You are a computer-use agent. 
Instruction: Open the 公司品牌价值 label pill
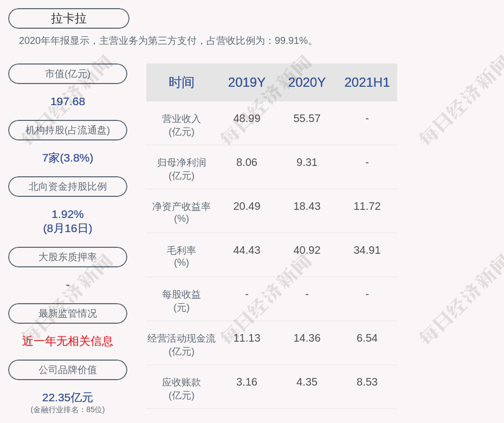pos(68,370)
